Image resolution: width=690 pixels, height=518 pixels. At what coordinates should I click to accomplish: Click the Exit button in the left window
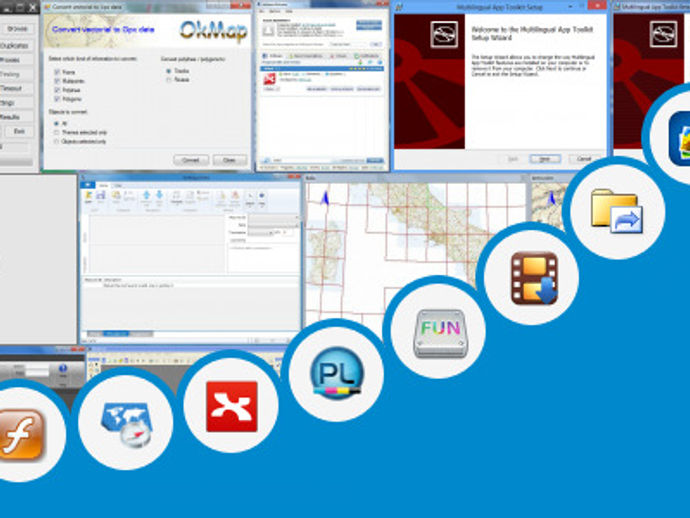coord(19,131)
